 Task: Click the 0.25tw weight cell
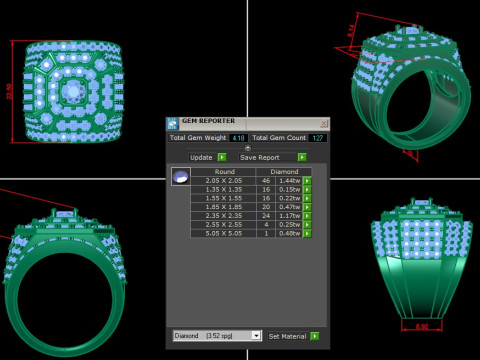(x=289, y=225)
